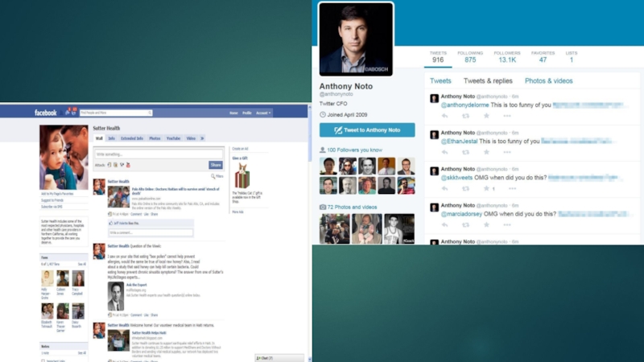Open the Tweets & replies tab
The image size is (644, 362).
[488, 81]
